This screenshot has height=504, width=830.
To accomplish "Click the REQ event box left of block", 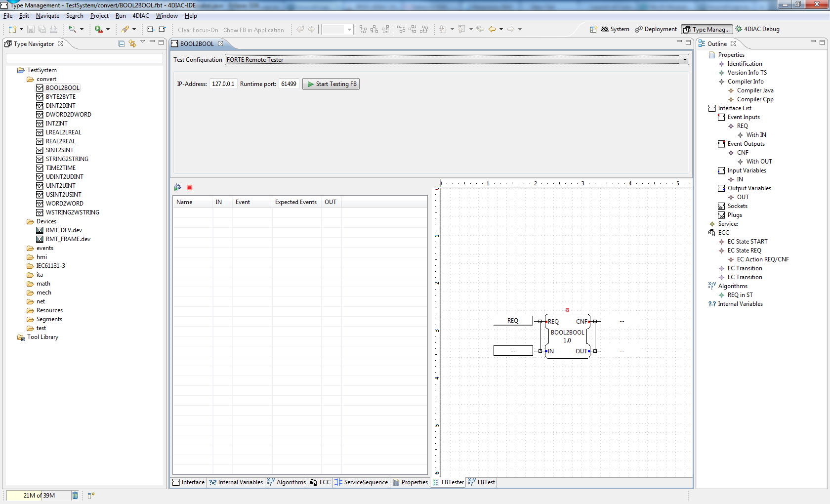I will coord(513,321).
